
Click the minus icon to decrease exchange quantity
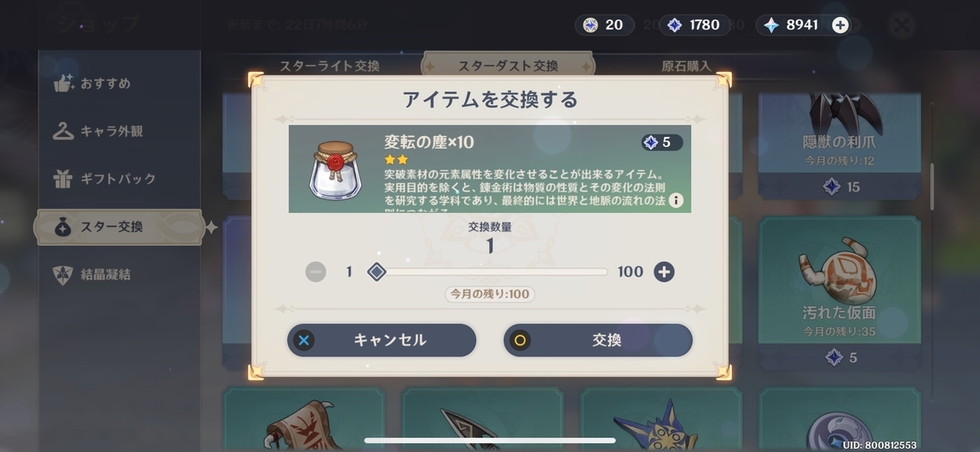pyautogui.click(x=315, y=272)
